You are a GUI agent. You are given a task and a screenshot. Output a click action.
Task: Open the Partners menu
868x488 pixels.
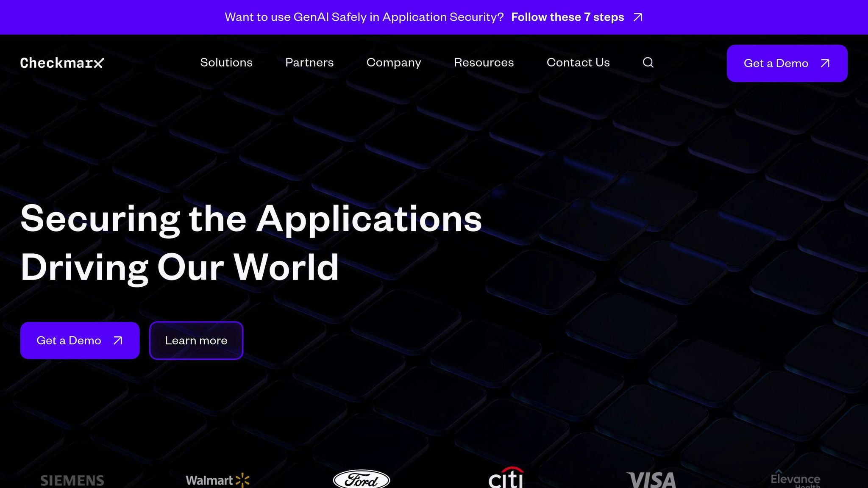pos(309,63)
